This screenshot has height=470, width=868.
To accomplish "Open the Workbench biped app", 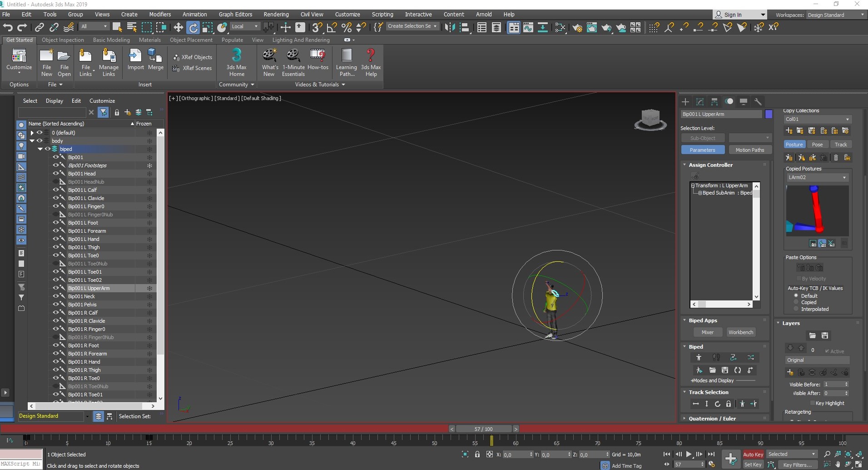I will [x=740, y=332].
